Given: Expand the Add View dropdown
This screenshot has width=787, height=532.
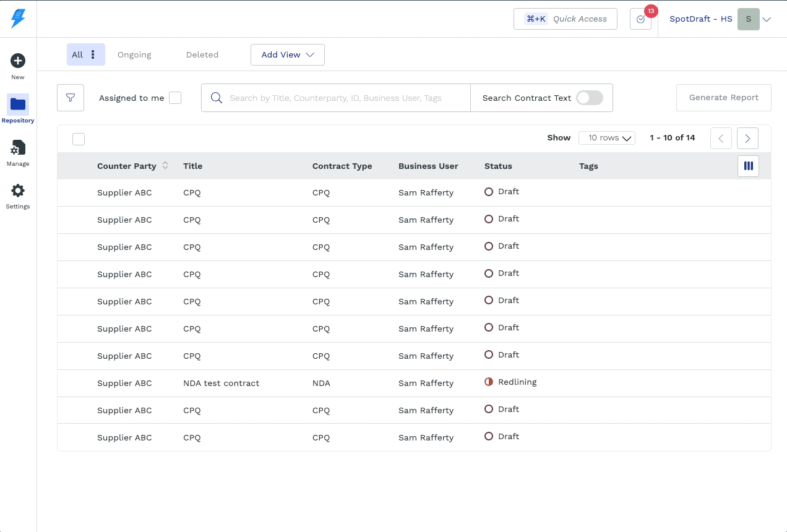Looking at the screenshot, I should (287, 54).
